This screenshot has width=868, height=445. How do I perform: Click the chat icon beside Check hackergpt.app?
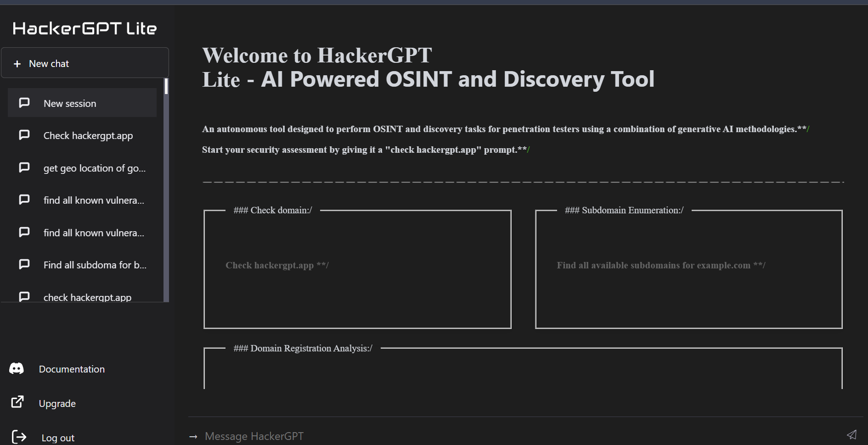24,135
